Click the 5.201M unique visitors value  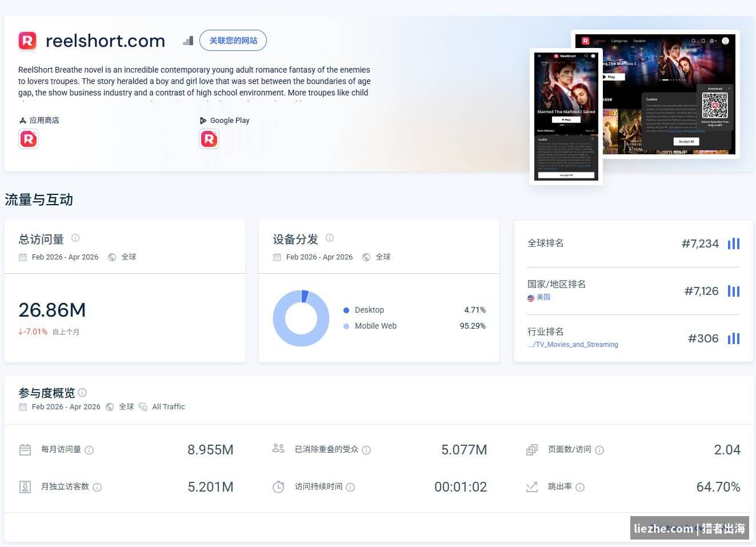(210, 488)
